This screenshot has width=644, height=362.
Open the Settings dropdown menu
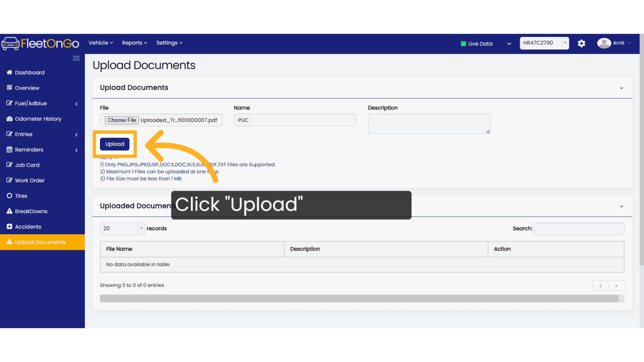(169, 43)
